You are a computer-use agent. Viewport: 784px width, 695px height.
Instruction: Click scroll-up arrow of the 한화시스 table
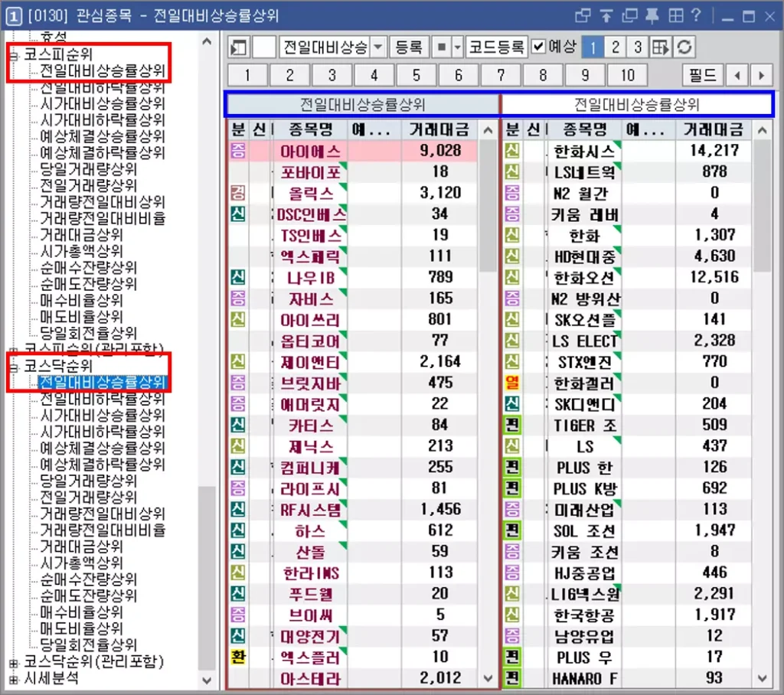tap(762, 130)
